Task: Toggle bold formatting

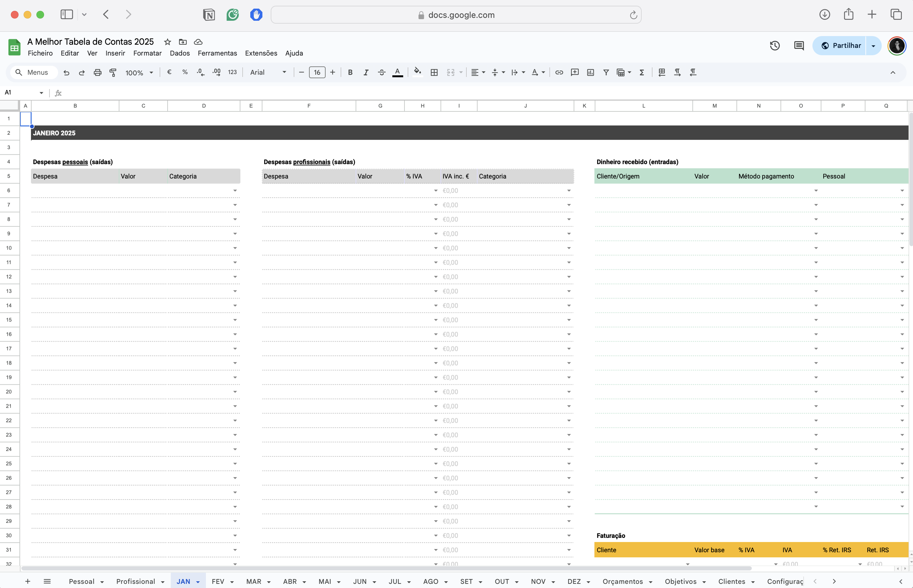Action: click(x=350, y=72)
